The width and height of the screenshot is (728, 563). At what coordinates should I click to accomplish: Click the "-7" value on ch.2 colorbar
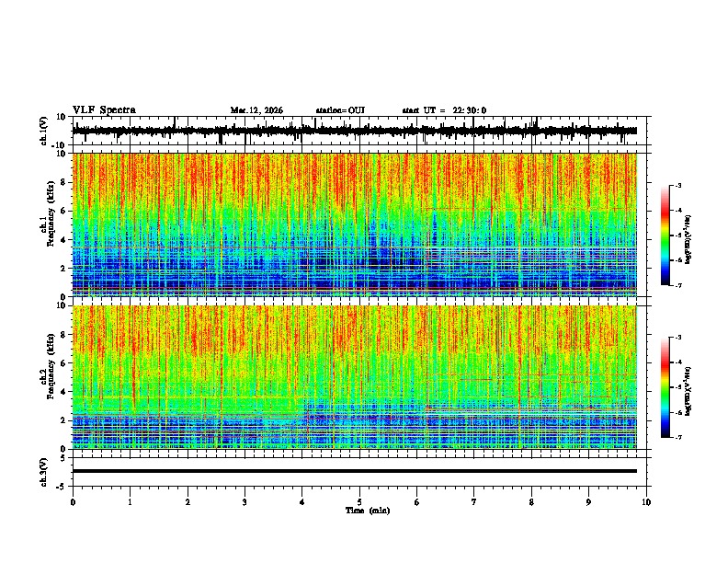(677, 437)
